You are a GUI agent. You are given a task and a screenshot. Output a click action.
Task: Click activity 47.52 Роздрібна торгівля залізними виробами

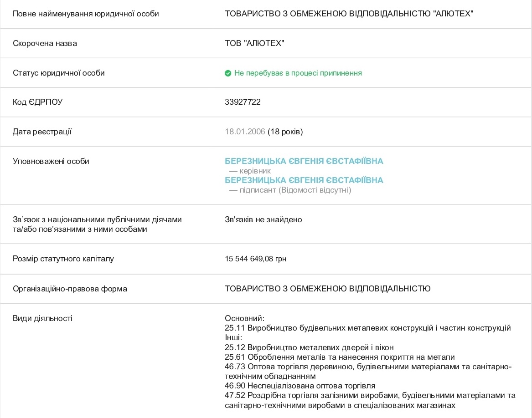(x=370, y=400)
